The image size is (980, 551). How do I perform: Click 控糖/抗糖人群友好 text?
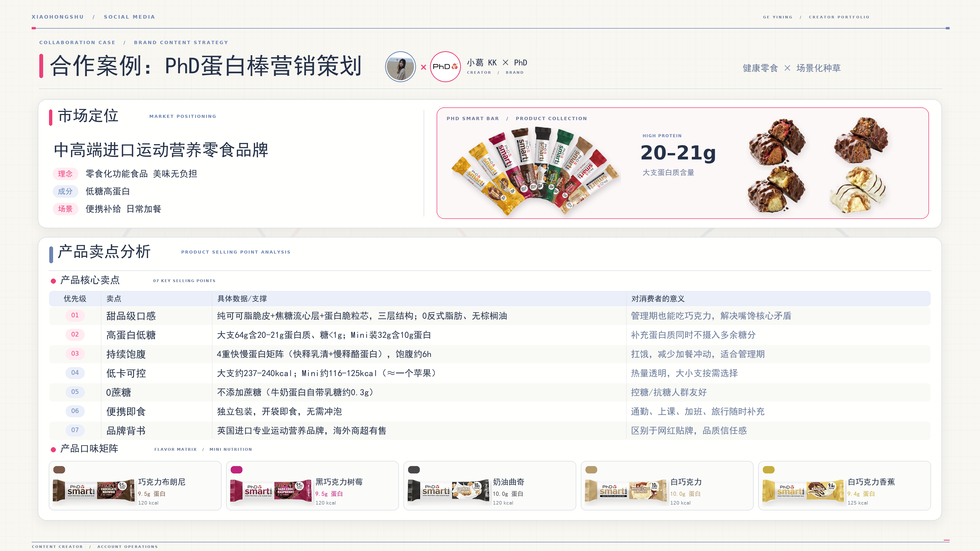pyautogui.click(x=669, y=392)
